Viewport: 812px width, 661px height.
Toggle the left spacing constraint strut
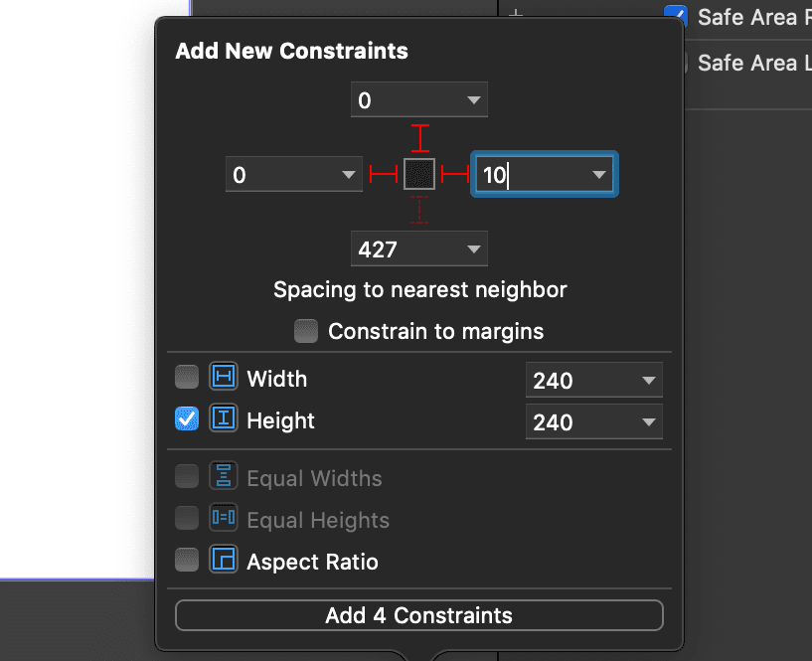tap(384, 175)
